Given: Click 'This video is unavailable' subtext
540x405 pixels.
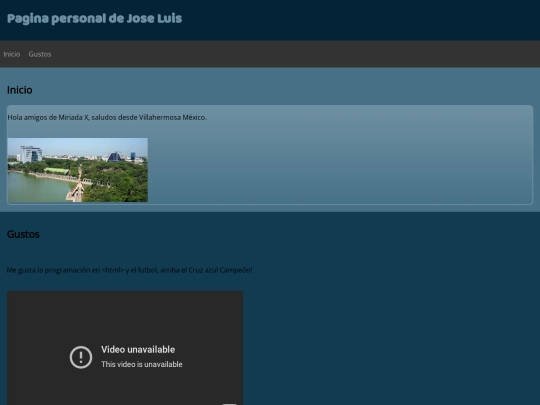Looking at the screenshot, I should tap(142, 364).
